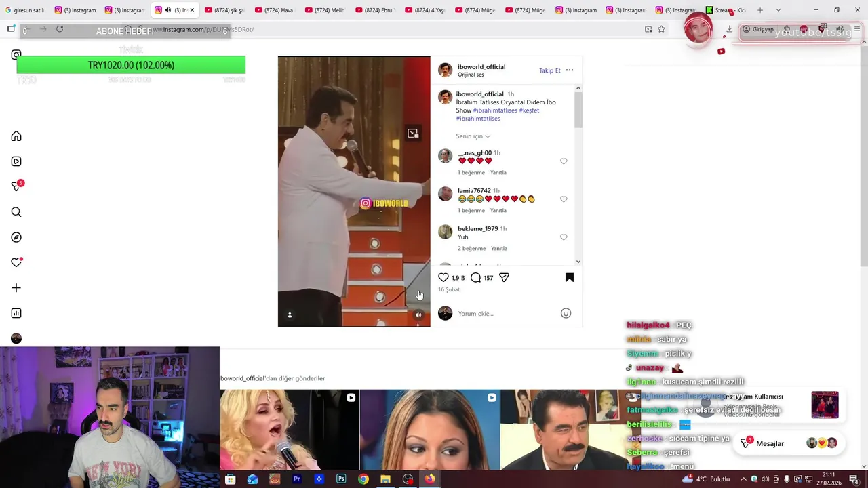This screenshot has height=488, width=868.
Task: Share the post with the send icon
Action: coord(504,277)
